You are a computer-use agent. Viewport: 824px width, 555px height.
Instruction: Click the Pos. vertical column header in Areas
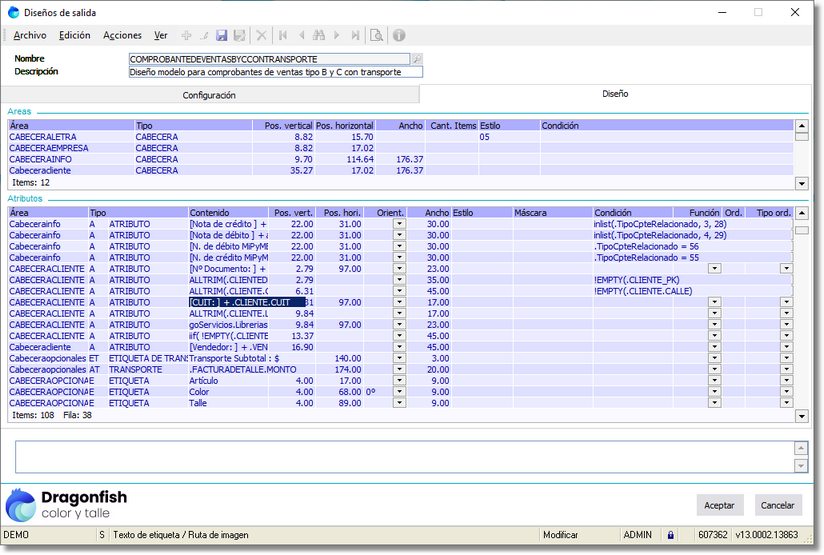click(x=283, y=126)
